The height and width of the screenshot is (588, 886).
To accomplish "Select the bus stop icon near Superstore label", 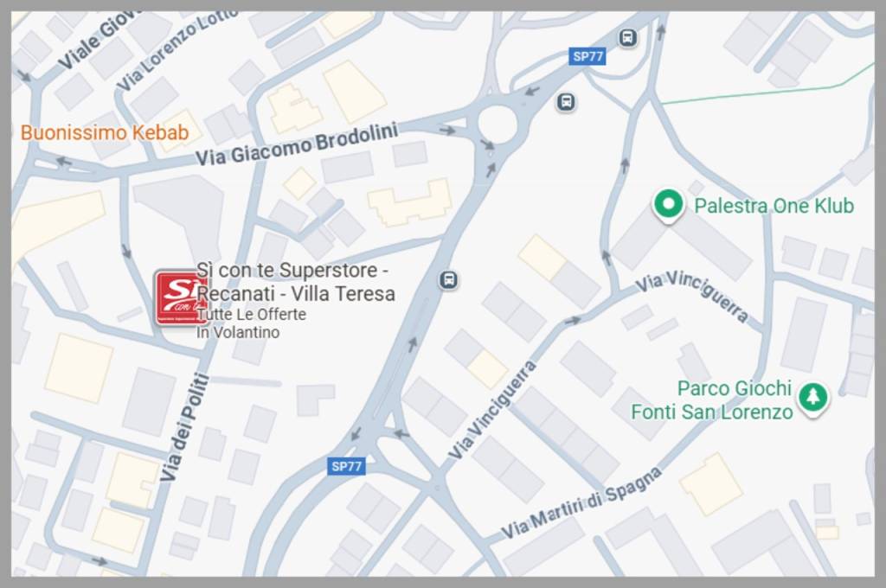I will click(x=449, y=279).
